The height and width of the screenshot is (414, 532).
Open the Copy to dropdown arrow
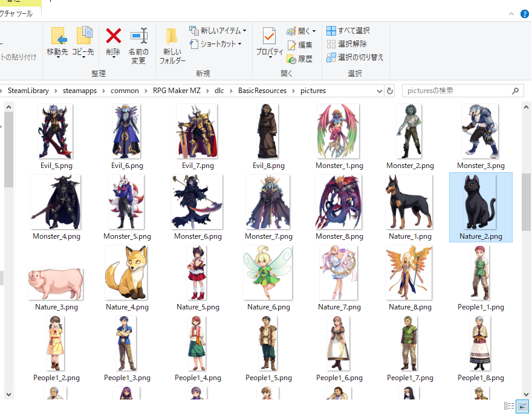point(83,57)
